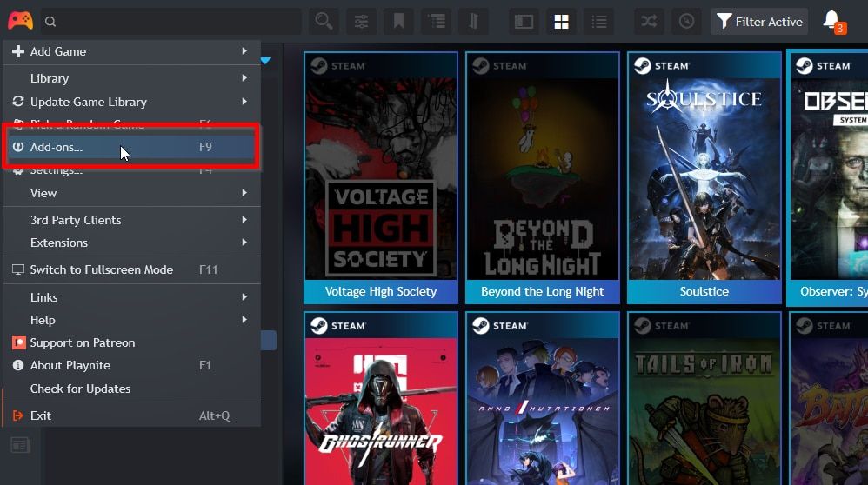Screen dimensions: 868x485
Task: Select the Observer game cover
Action: 829,178
